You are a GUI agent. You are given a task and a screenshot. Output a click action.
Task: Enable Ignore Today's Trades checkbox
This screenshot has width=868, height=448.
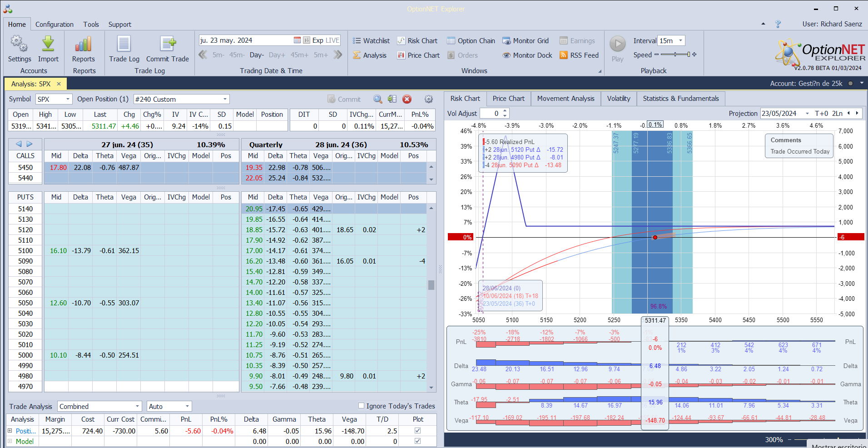pos(362,406)
